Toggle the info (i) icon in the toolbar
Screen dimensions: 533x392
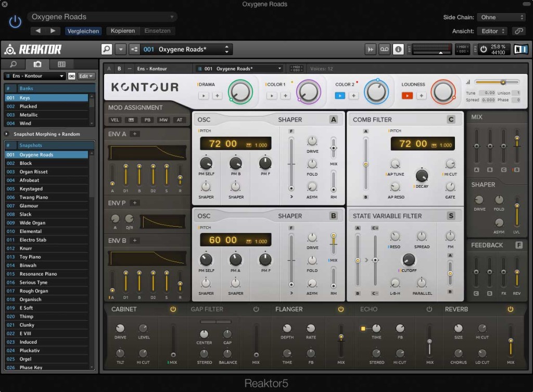coord(398,49)
